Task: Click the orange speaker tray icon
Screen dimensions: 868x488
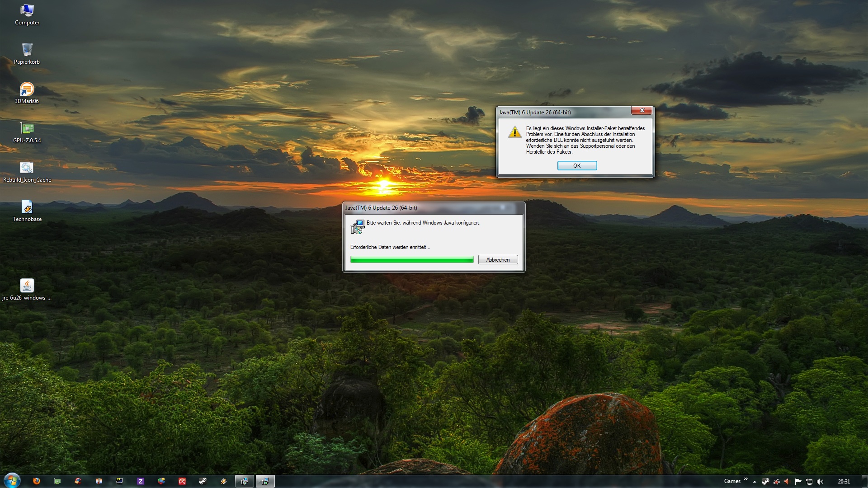Action: pyautogui.click(x=787, y=482)
